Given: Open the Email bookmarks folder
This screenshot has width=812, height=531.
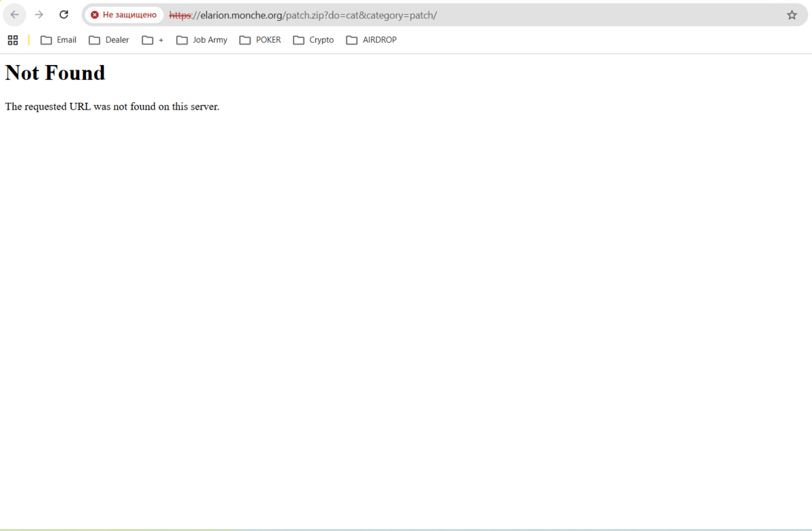Looking at the screenshot, I should (x=58, y=40).
